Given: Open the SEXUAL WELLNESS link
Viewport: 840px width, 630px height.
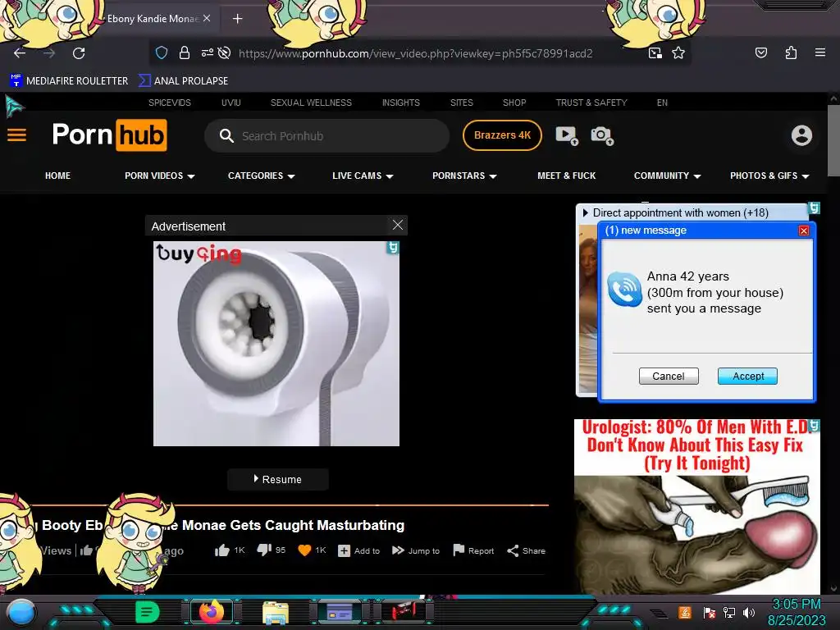Looking at the screenshot, I should click(x=311, y=103).
